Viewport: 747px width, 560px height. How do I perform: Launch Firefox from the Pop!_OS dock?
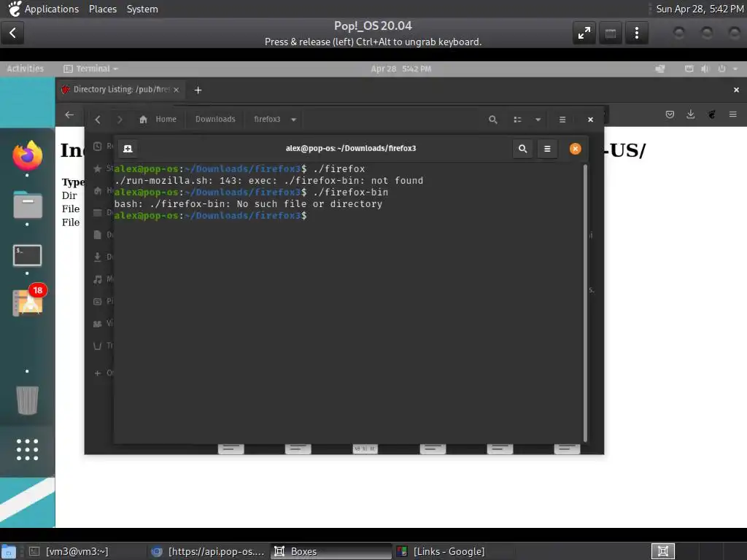27,155
